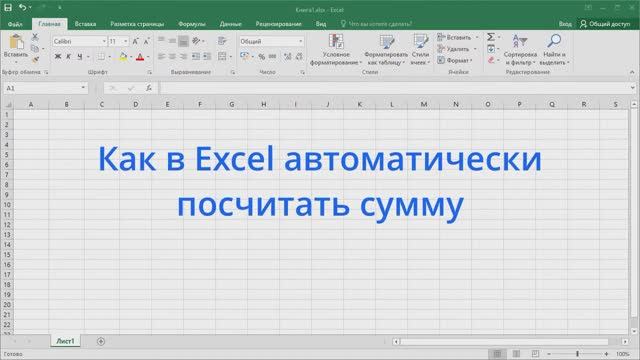Image resolution: width=640 pixels, height=360 pixels.
Task: Click the Cut scissors icon
Action: pyautogui.click(x=35, y=38)
